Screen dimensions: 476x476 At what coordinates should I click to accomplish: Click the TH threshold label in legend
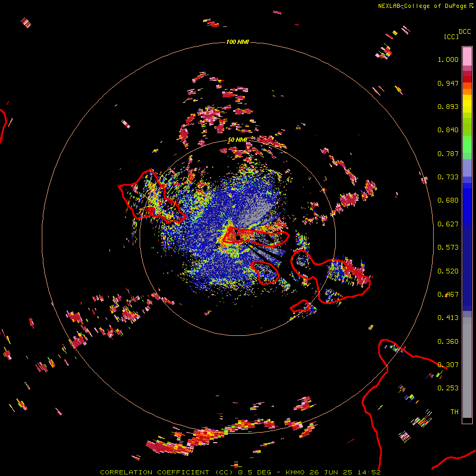[454, 412]
